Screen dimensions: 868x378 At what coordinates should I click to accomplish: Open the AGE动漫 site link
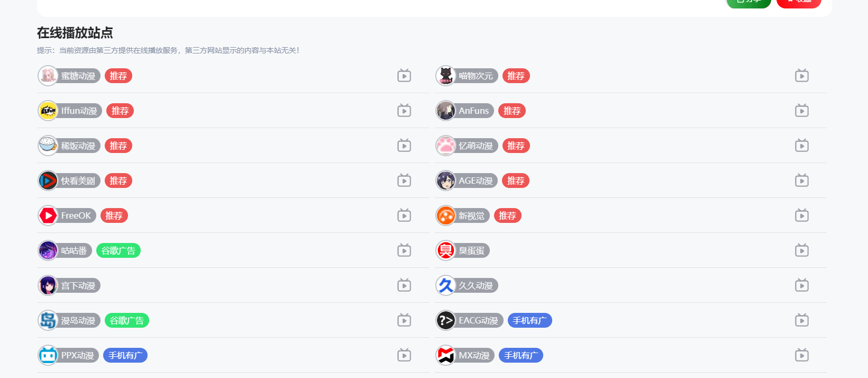click(475, 181)
